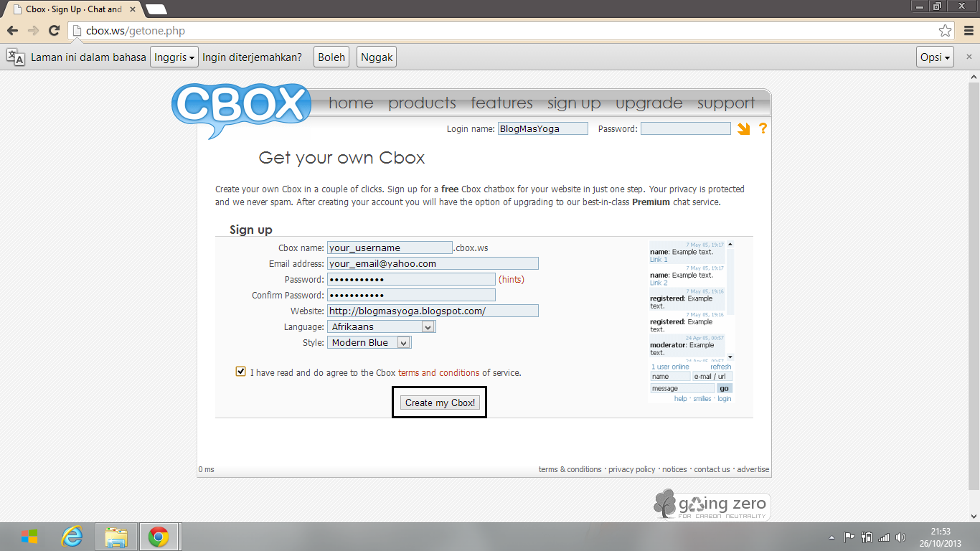The height and width of the screenshot is (551, 980).
Task: Open the privacy policy link
Action: 631,468
